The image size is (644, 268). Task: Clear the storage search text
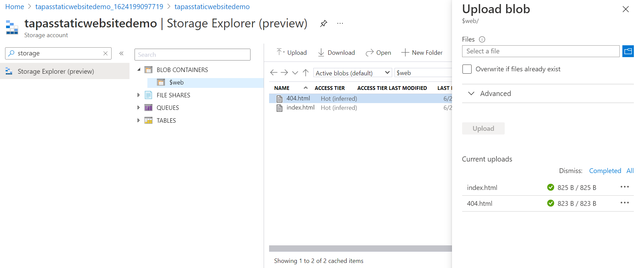105,53
